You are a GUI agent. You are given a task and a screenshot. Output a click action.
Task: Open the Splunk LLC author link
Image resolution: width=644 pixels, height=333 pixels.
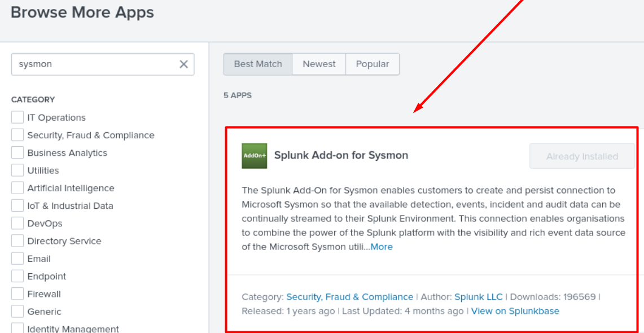[479, 297]
